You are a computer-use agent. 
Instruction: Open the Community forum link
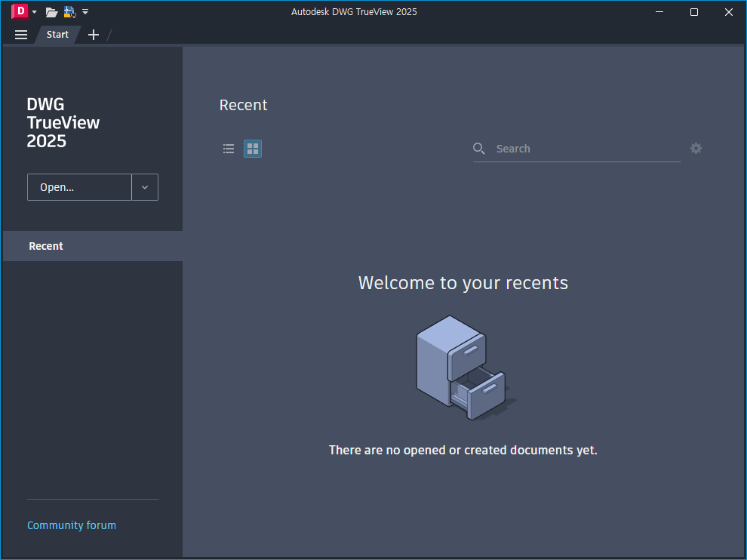[72, 525]
